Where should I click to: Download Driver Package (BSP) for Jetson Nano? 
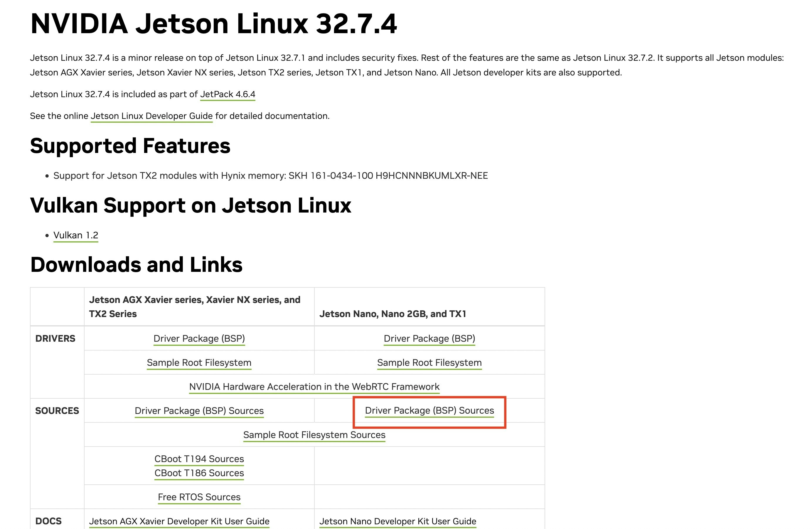coord(429,338)
